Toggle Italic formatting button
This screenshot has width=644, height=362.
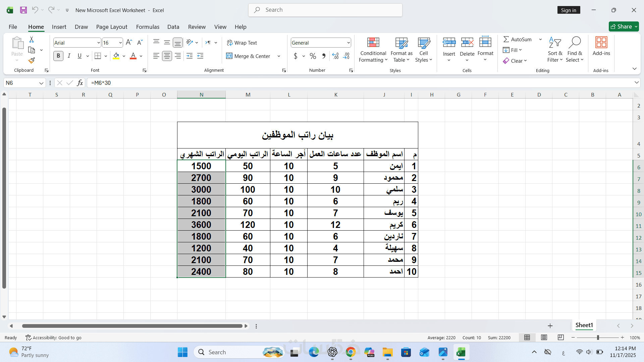click(x=69, y=56)
